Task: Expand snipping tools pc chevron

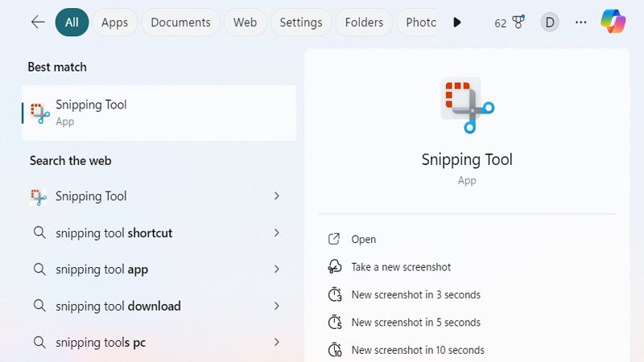Action: coord(277,343)
